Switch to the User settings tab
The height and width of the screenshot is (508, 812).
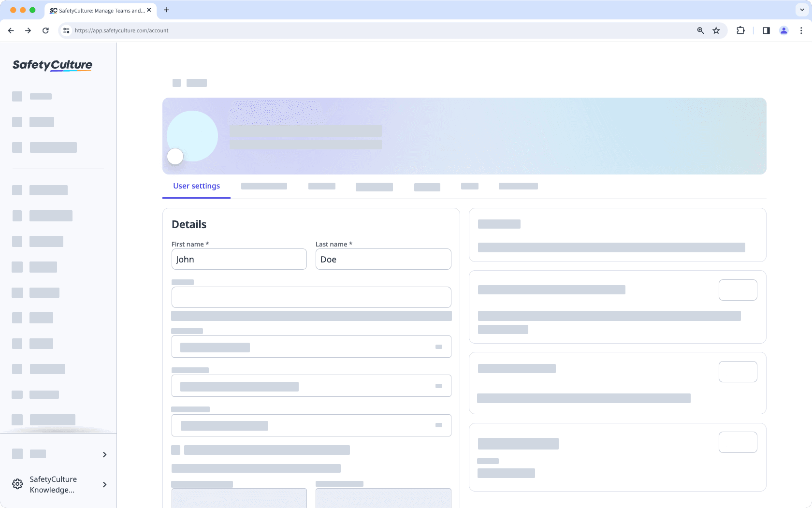[196, 186]
